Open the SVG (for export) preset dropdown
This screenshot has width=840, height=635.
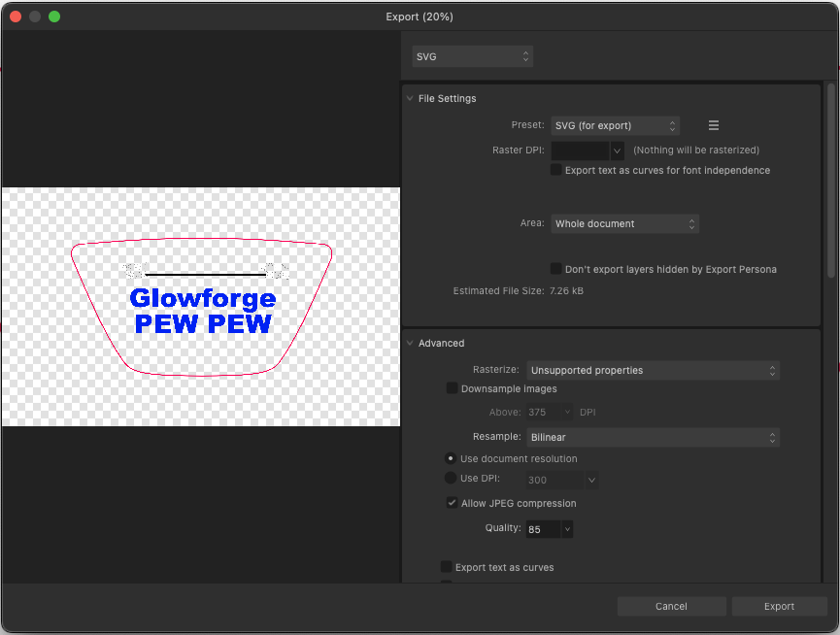[x=615, y=124]
